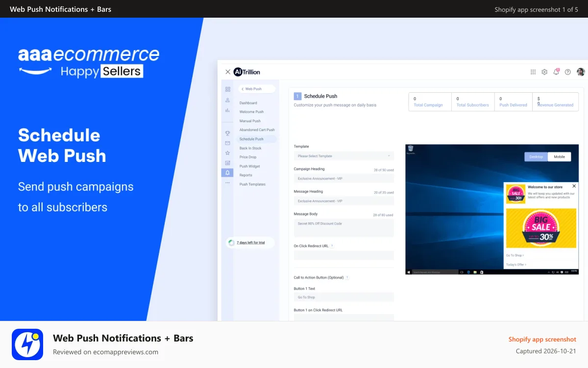Click the reviews star icon in left rail

click(x=227, y=153)
